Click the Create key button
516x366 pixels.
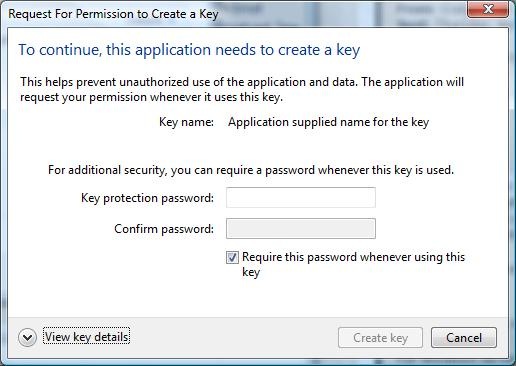tap(380, 338)
